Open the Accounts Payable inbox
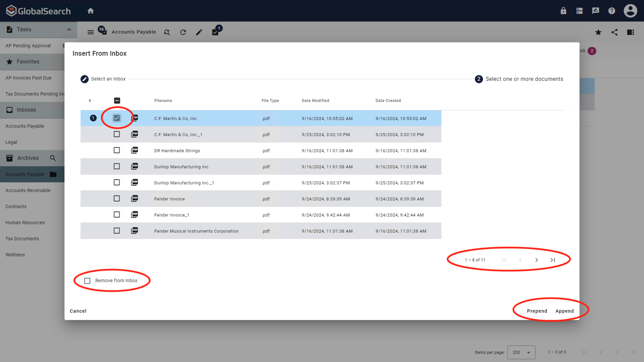 [x=25, y=126]
